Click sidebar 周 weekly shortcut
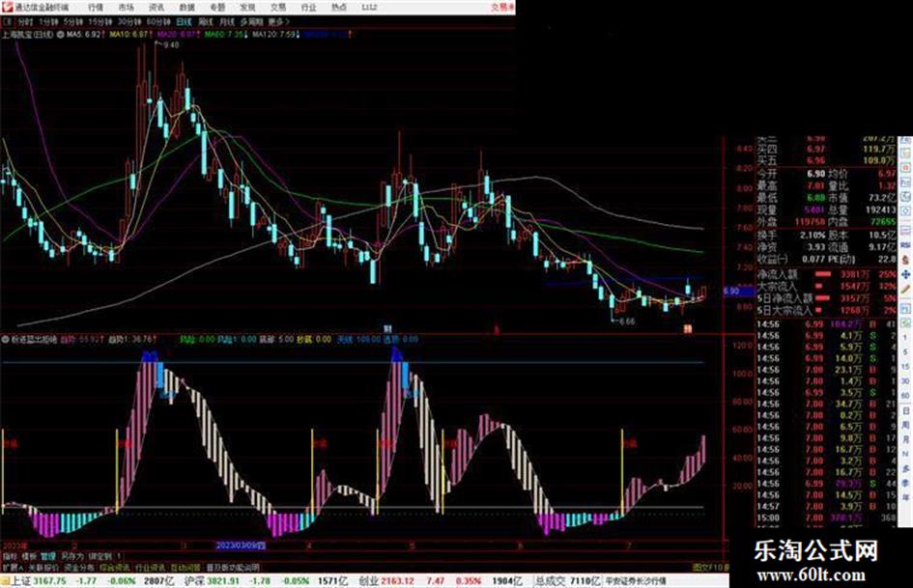 pos(906,425)
